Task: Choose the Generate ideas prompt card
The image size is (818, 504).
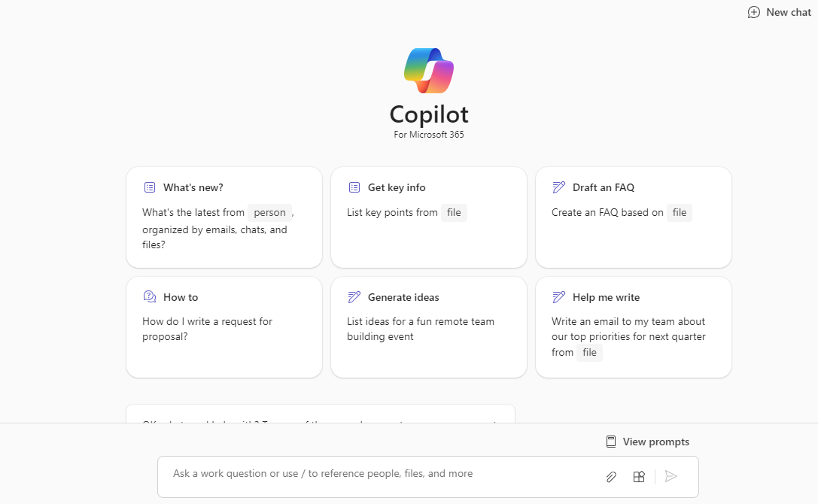Action: (428, 327)
